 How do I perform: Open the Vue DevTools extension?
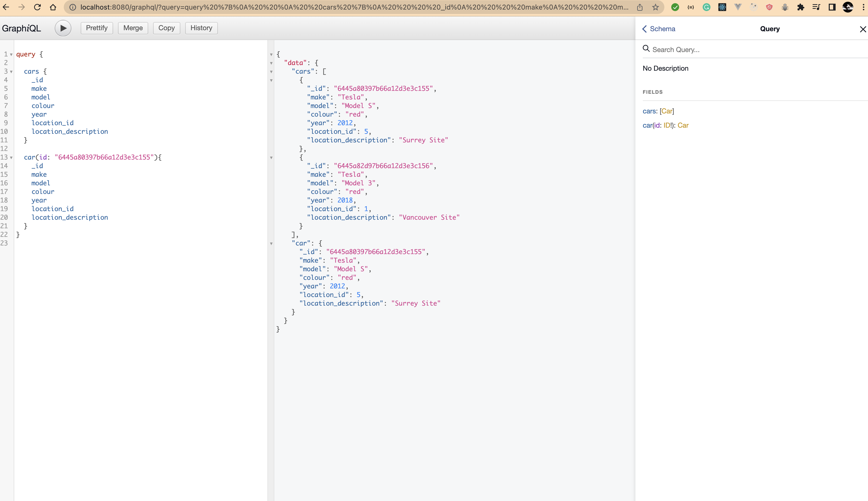point(738,7)
